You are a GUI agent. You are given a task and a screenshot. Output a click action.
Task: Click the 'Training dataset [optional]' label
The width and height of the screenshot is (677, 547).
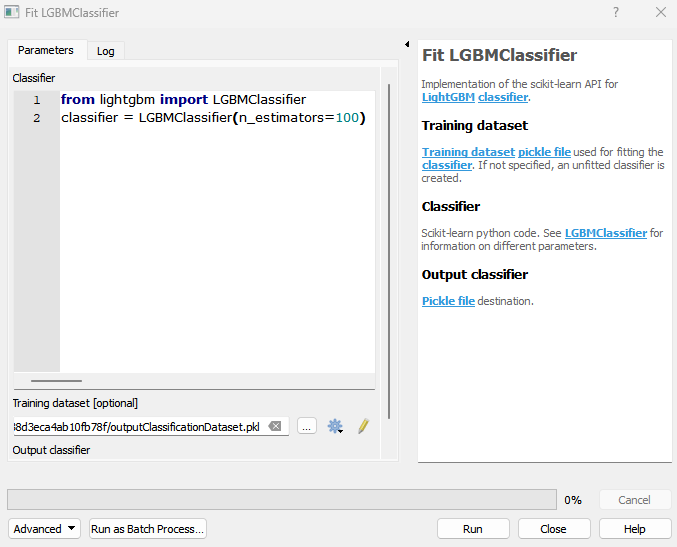point(75,403)
